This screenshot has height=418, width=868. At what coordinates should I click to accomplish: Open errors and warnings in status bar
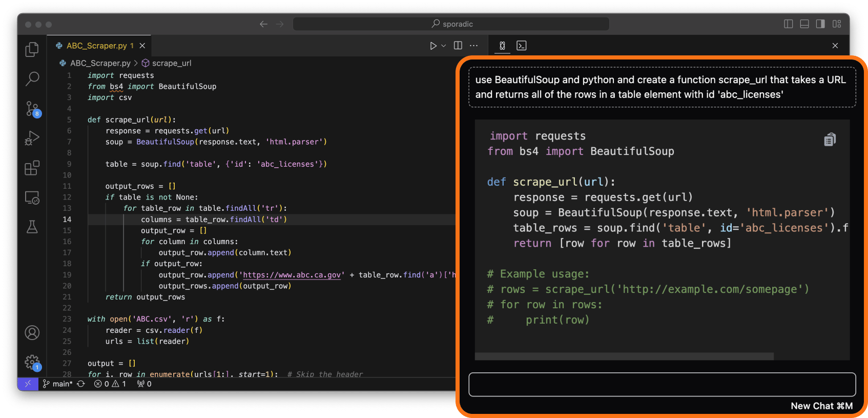coord(110,384)
